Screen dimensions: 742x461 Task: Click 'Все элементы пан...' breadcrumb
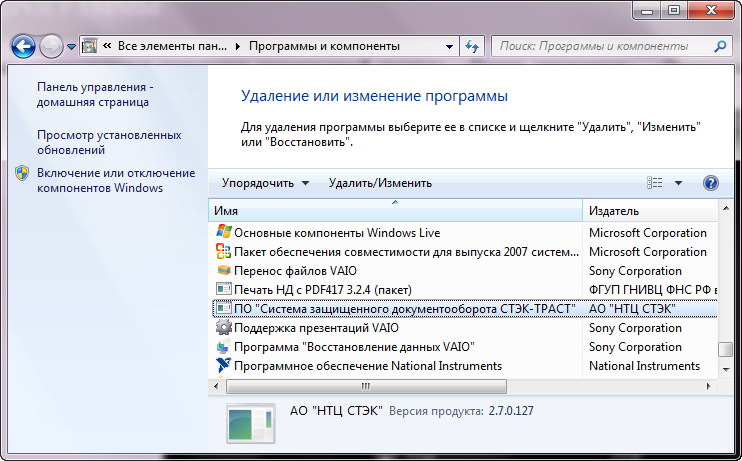(172, 46)
